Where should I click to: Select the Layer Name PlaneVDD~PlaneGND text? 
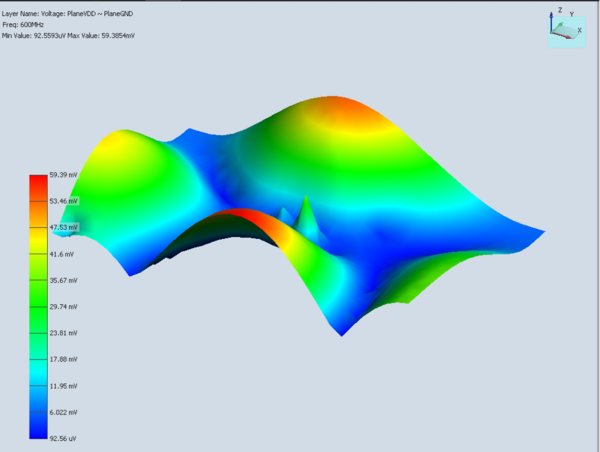67,14
